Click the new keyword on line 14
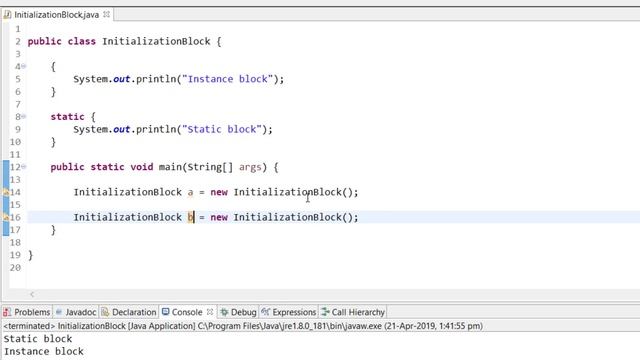The height and width of the screenshot is (360, 640). pyautogui.click(x=219, y=192)
